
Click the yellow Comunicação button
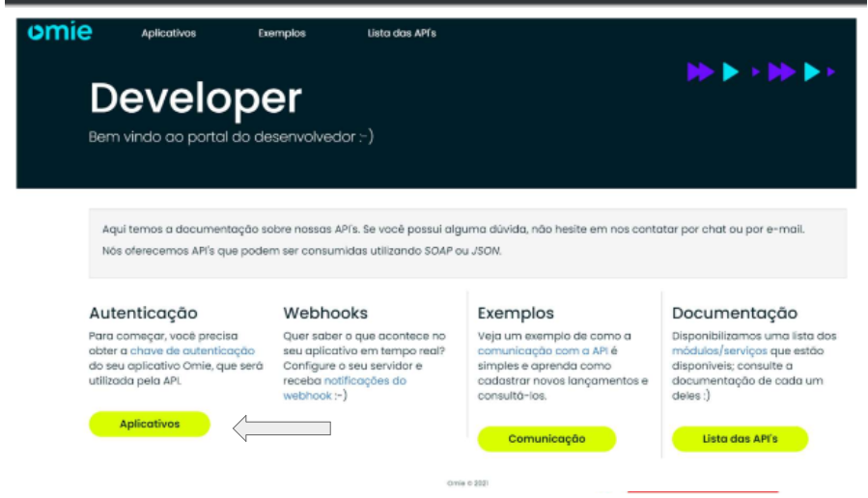coord(546,439)
